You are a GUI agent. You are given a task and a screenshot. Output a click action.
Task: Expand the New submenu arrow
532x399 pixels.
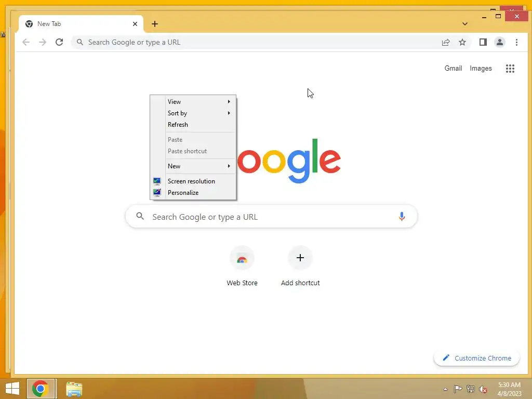point(229,166)
